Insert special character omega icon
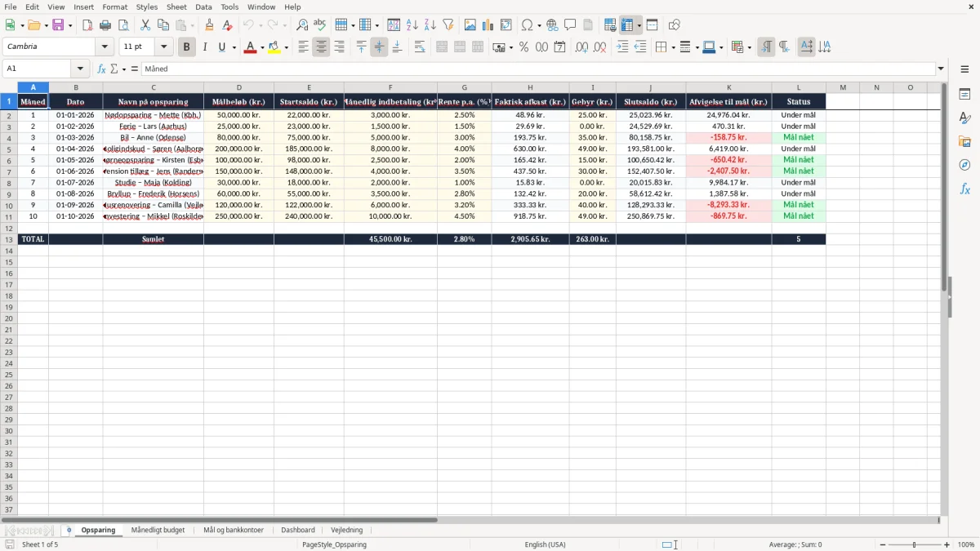Image resolution: width=980 pixels, height=551 pixels. (527, 25)
